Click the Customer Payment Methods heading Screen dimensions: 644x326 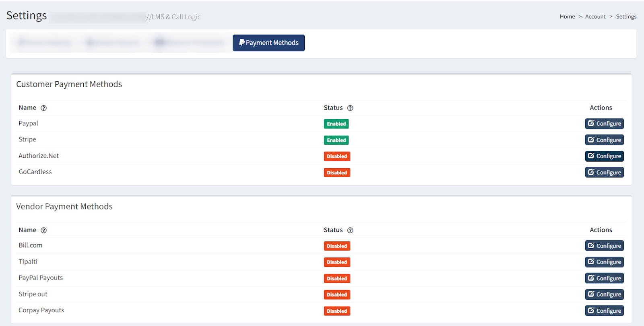point(69,84)
